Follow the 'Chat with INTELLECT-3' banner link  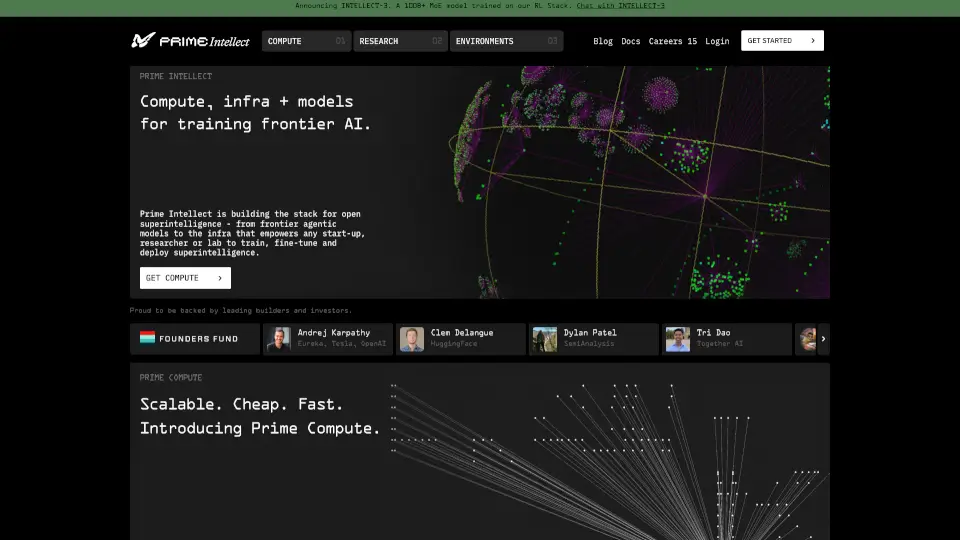[x=620, y=6]
